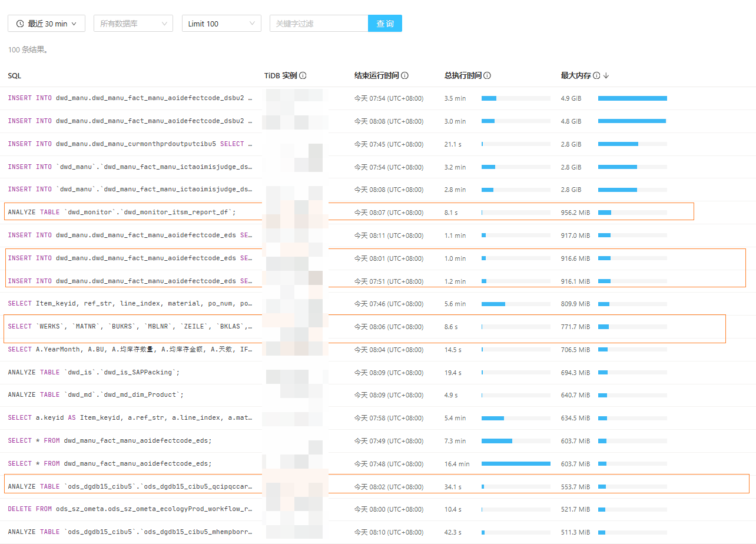
Task: Click the 查询 search button
Action: point(385,24)
